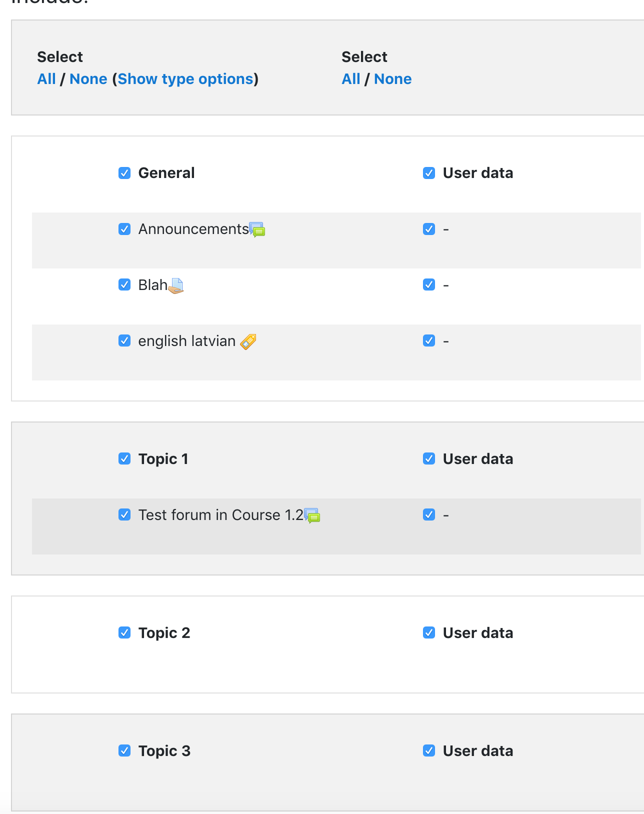Uncheck the Topic 3 section checkbox
Viewport: 644px width, 814px height.
(124, 750)
